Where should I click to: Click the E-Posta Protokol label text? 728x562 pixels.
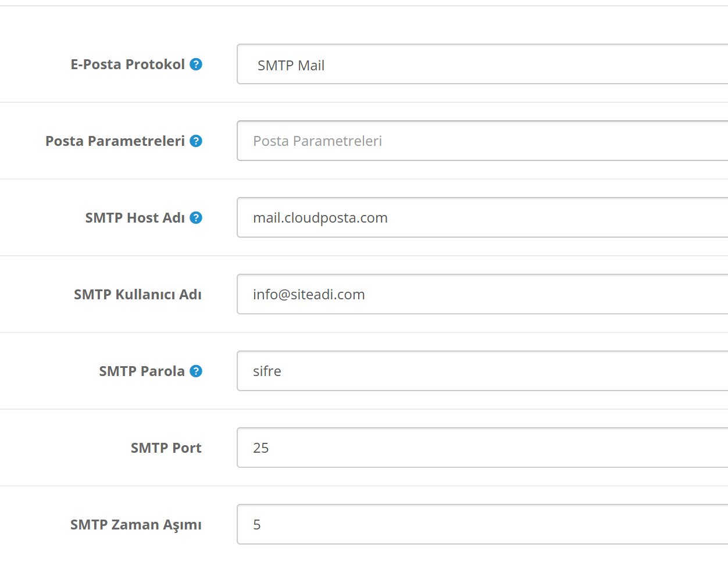click(128, 64)
